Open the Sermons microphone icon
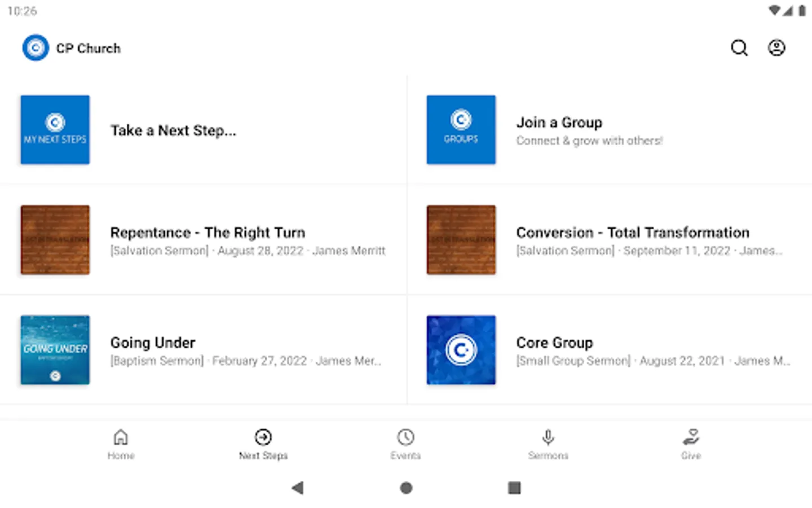The height and width of the screenshot is (508, 812). pos(548,437)
